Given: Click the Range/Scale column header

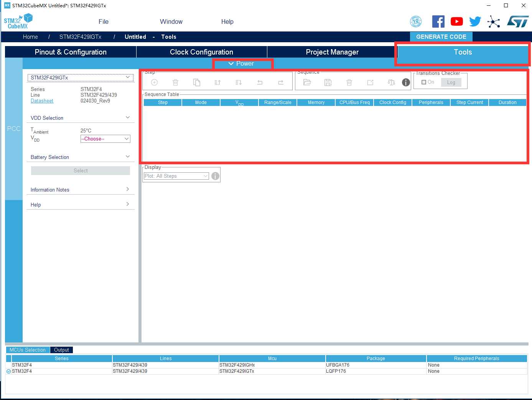Looking at the screenshot, I should pos(278,102).
